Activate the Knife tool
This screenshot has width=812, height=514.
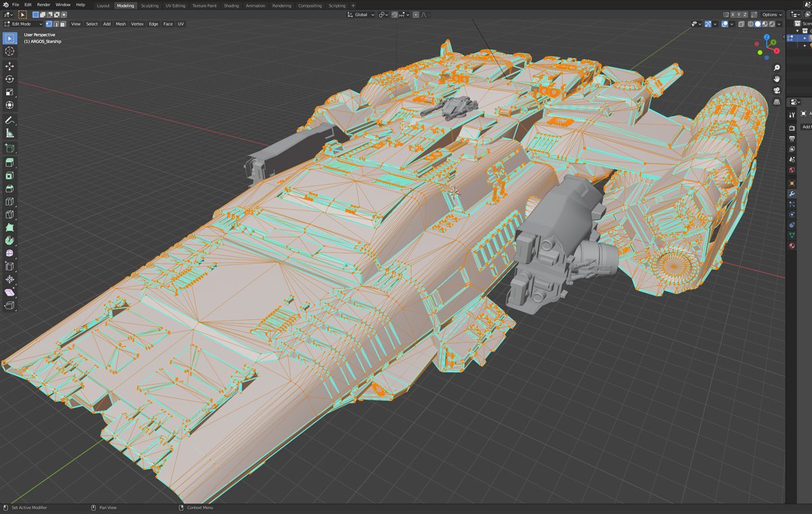(x=9, y=215)
